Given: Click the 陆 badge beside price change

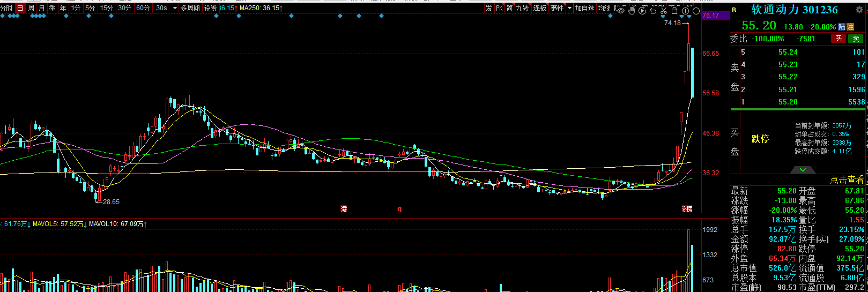Looking at the screenshot, I should [842, 27].
